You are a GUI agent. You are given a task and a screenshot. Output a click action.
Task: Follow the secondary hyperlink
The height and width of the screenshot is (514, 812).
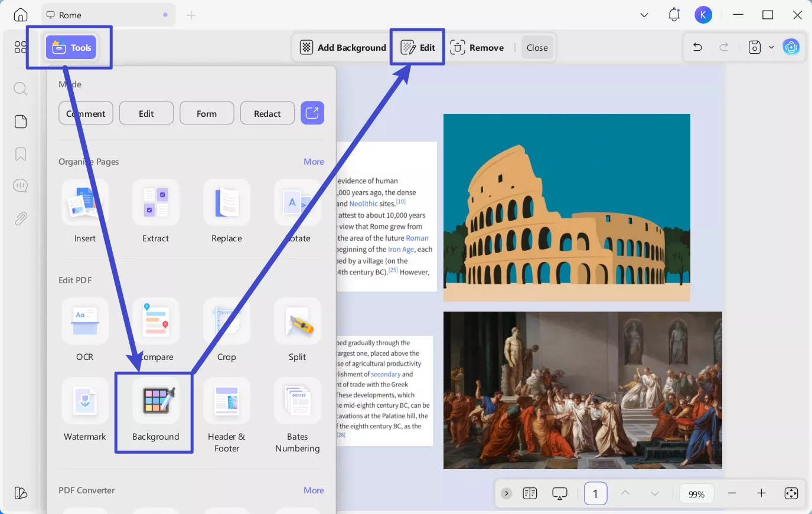click(x=386, y=374)
